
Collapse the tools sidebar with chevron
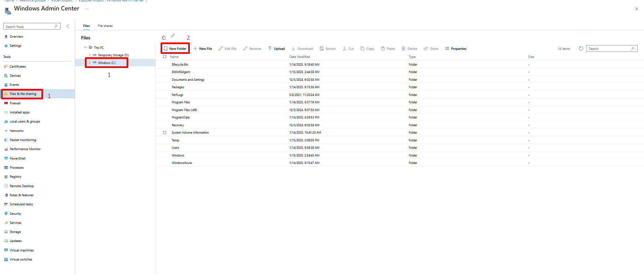[68, 26]
